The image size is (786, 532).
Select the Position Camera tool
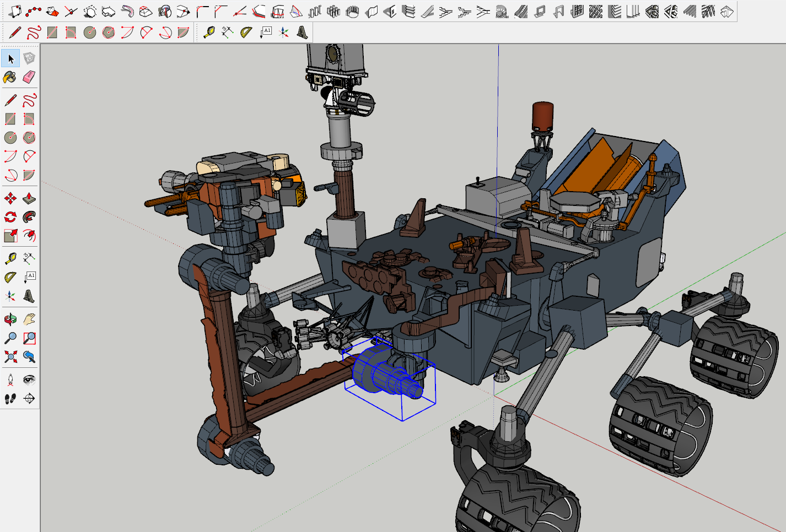[x=10, y=379]
